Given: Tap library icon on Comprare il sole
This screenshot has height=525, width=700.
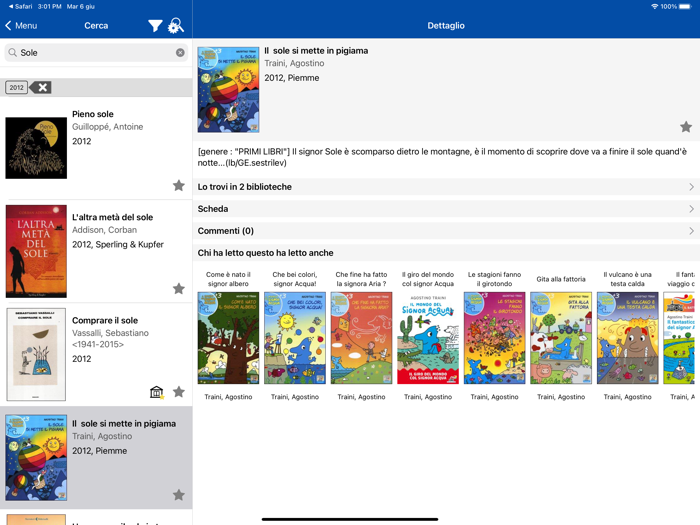Looking at the screenshot, I should (x=157, y=392).
